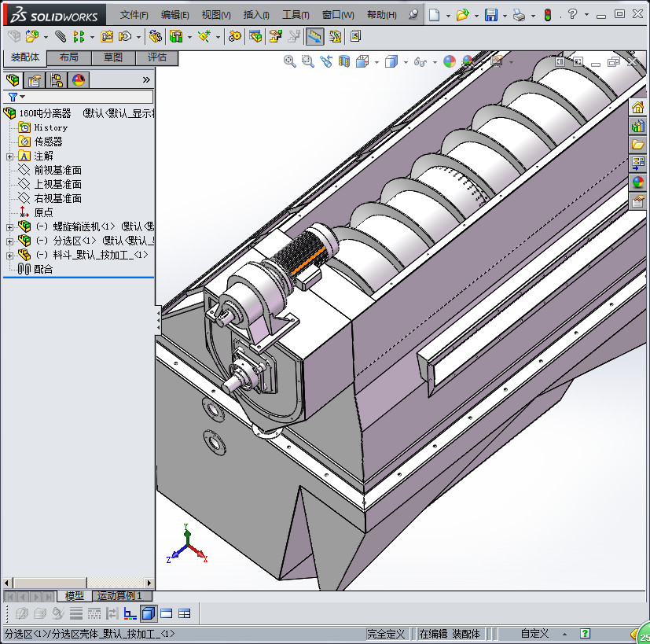Screen dimensions: 650x644
Task: Open the 窗口(W) menu
Action: tap(338, 15)
